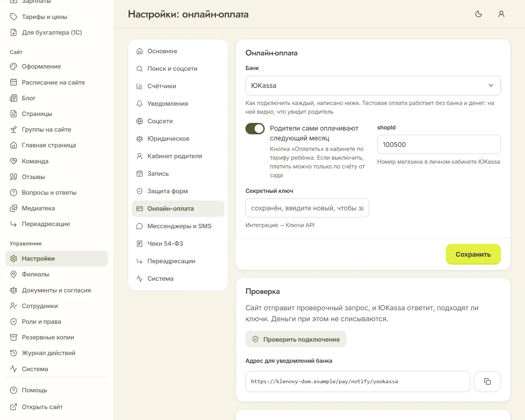Open Помощь in the sidebar
The width and height of the screenshot is (525, 420).
pyautogui.click(x=57, y=390)
